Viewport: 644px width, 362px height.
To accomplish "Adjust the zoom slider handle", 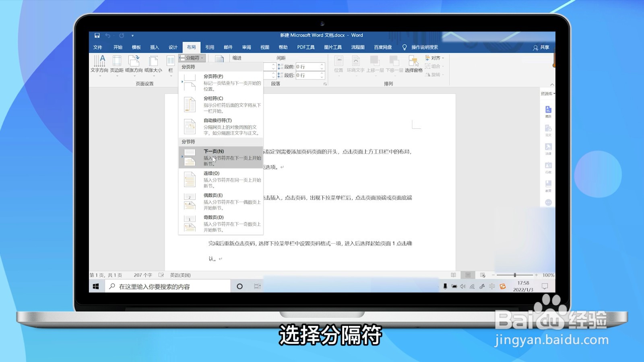I will tap(515, 275).
